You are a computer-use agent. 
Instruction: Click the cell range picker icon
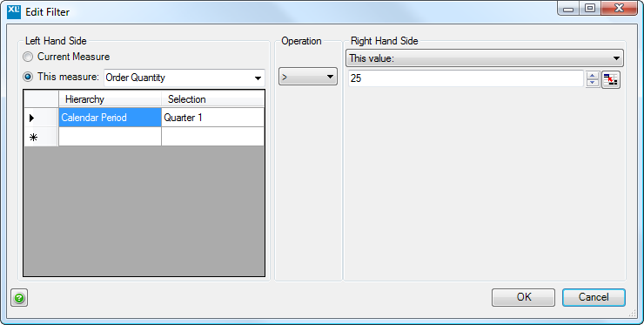[611, 79]
